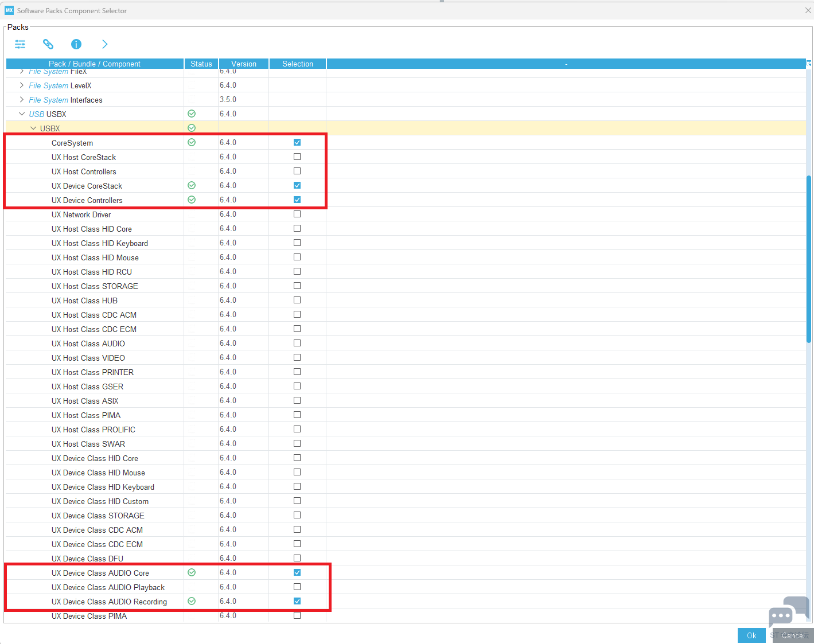Click the Status column header
The image size is (814, 644).
pyautogui.click(x=201, y=64)
